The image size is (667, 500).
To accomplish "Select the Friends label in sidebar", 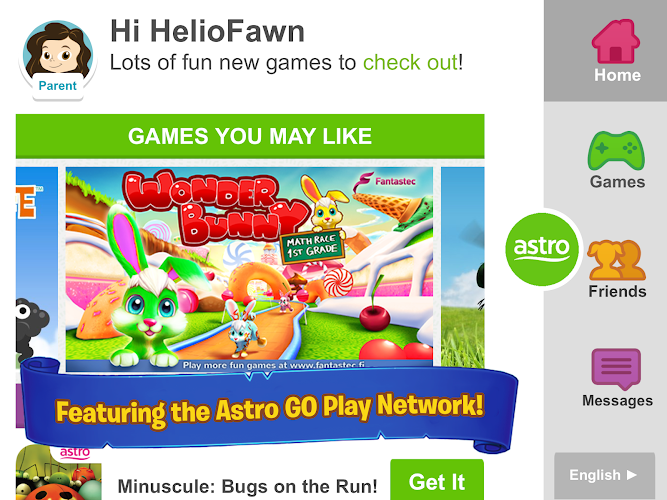I will click(x=617, y=291).
